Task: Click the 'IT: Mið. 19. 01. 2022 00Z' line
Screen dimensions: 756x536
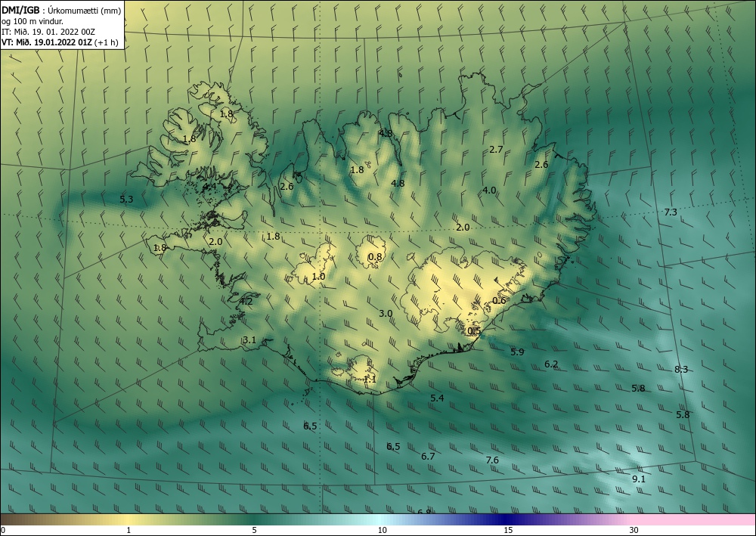Action: click(x=48, y=32)
